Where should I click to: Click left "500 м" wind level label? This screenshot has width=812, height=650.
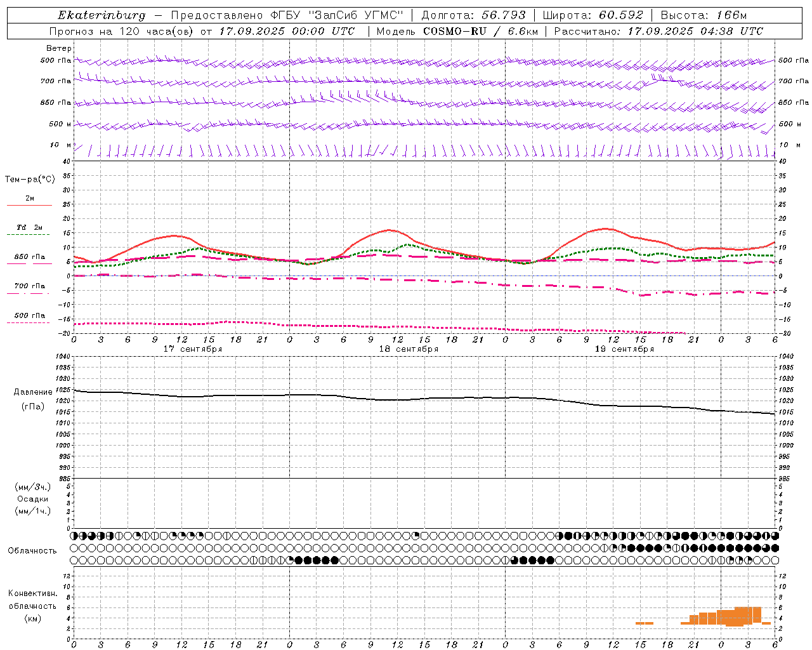tap(60, 124)
